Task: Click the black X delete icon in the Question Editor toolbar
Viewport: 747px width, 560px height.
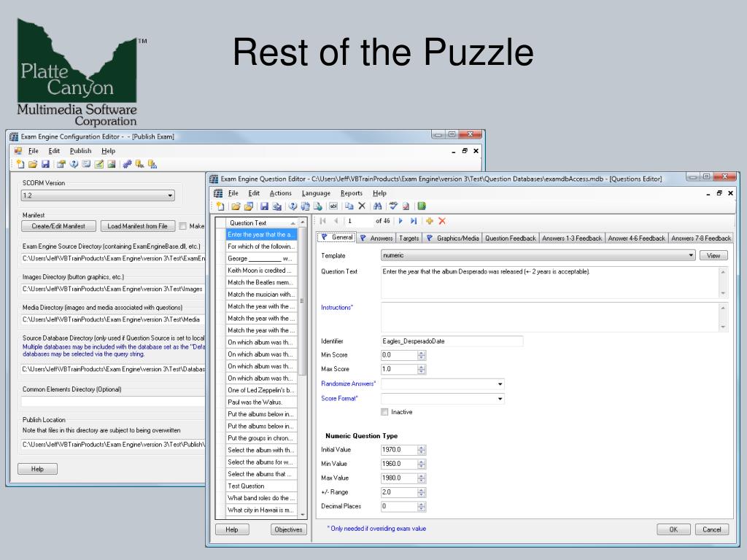Action: [x=362, y=206]
